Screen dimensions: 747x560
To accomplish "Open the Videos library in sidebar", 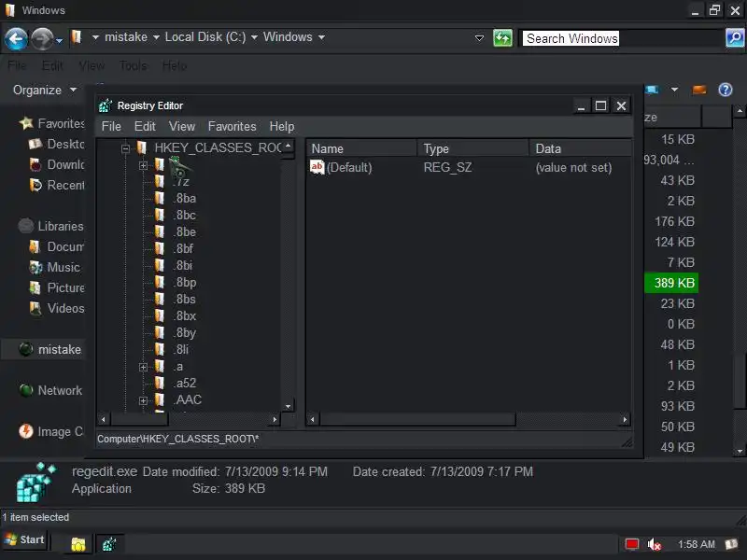I will [x=56, y=308].
